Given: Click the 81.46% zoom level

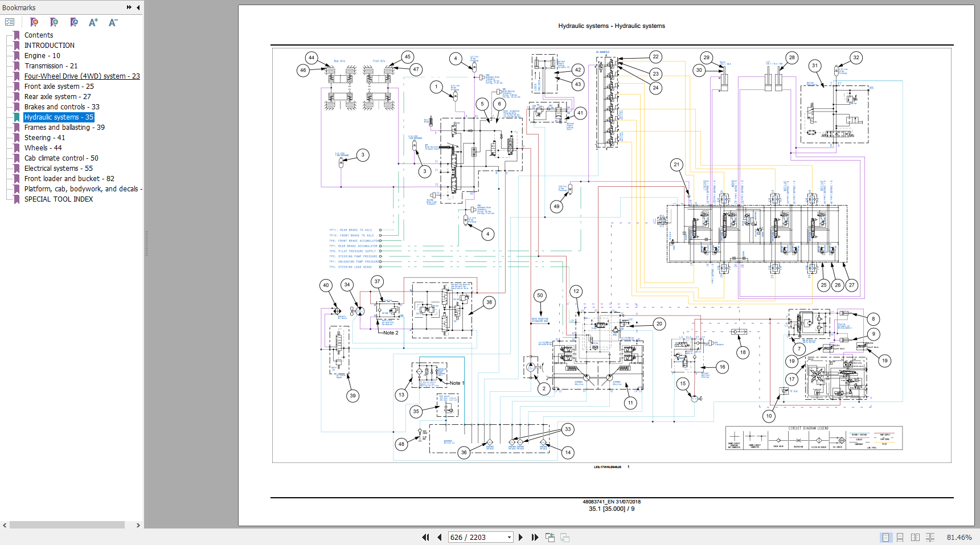Looking at the screenshot, I should [x=959, y=537].
